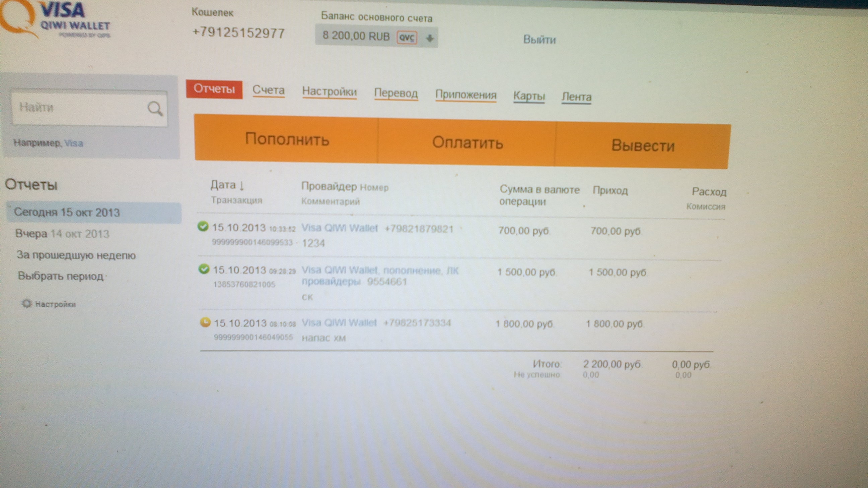Open the Карты tab

(529, 97)
